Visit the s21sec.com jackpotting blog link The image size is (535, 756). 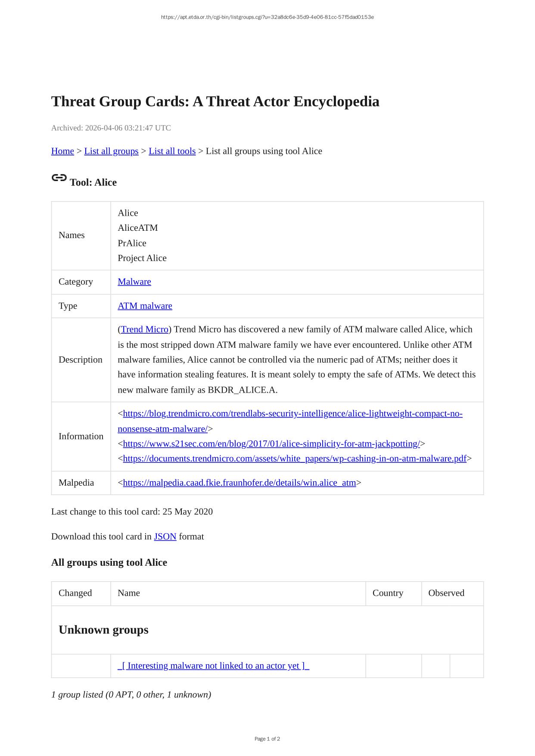point(271,443)
